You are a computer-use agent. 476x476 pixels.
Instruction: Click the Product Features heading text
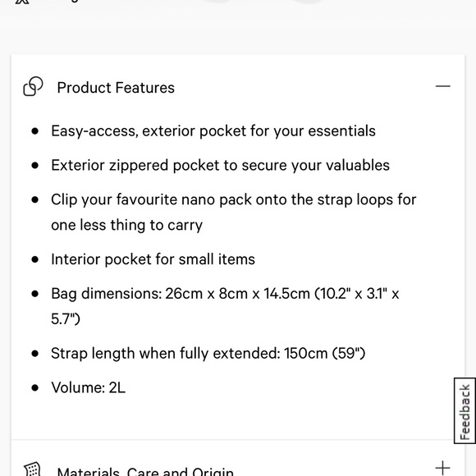(116, 88)
